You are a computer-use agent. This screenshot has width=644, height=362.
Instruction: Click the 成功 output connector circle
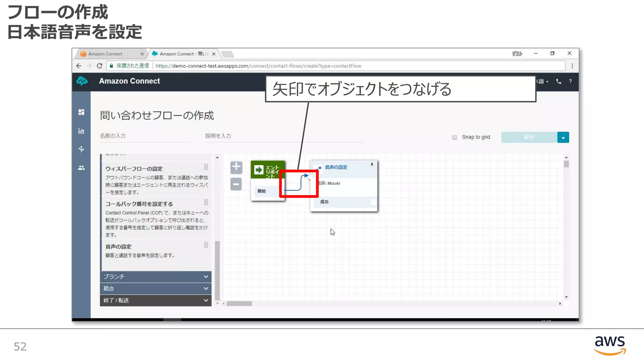click(x=373, y=202)
